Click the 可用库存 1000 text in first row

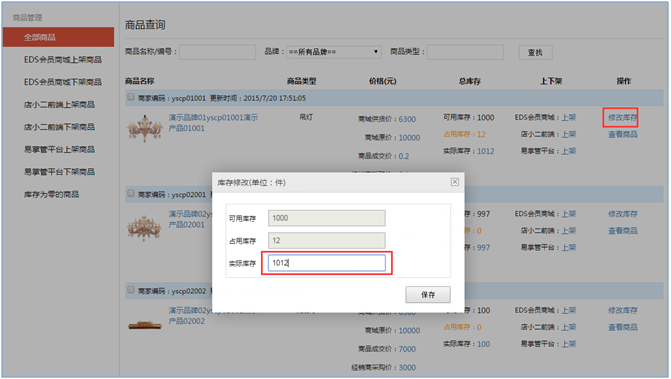[469, 117]
